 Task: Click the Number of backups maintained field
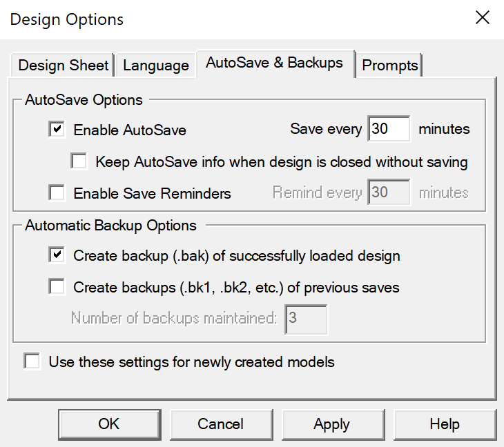[306, 319]
